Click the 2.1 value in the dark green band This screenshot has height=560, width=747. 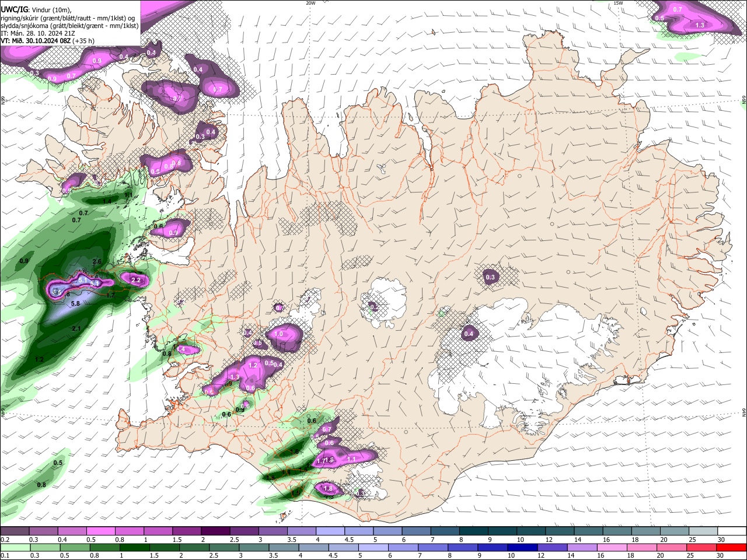click(x=76, y=329)
